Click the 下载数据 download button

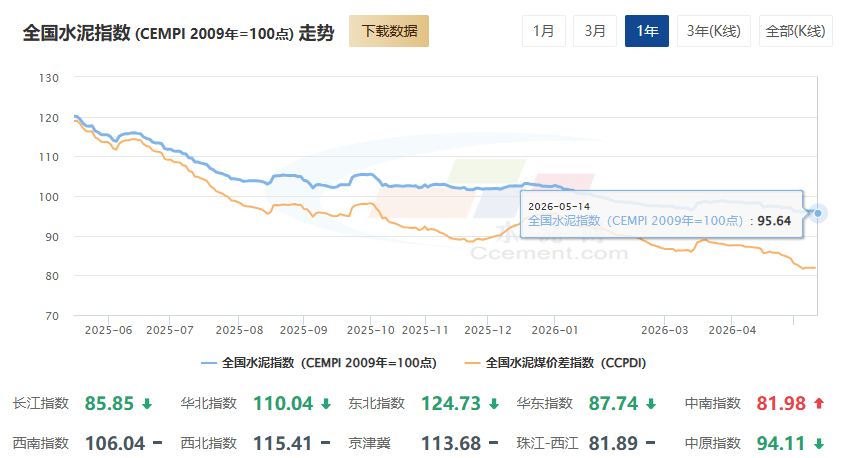[x=389, y=31]
